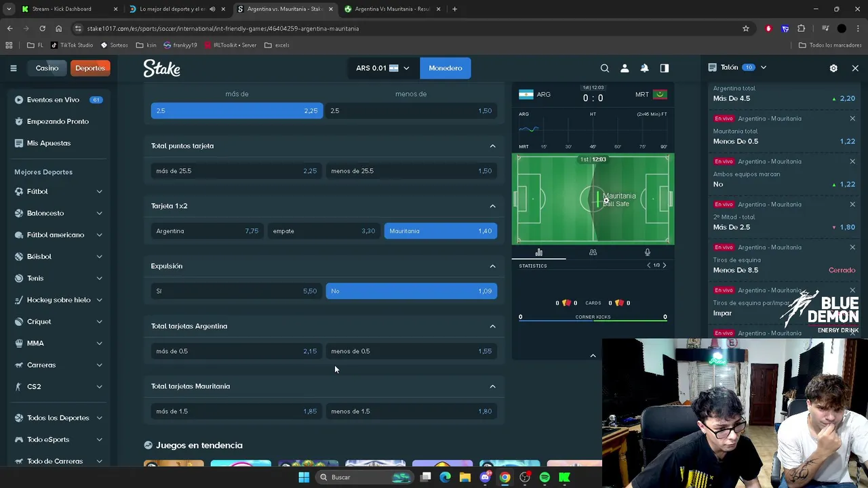Select menos de 2.5 odds 1,50

coord(411,110)
